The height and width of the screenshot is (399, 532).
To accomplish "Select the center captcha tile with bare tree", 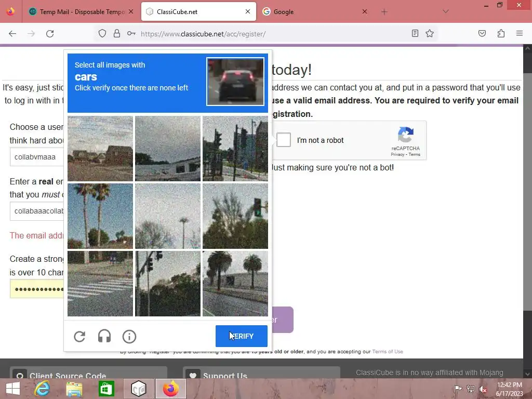I will [168, 216].
